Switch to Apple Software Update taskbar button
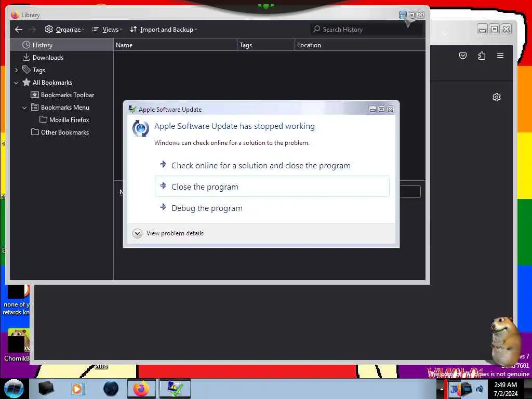Screen dimensions: 532x399 tap(175, 389)
